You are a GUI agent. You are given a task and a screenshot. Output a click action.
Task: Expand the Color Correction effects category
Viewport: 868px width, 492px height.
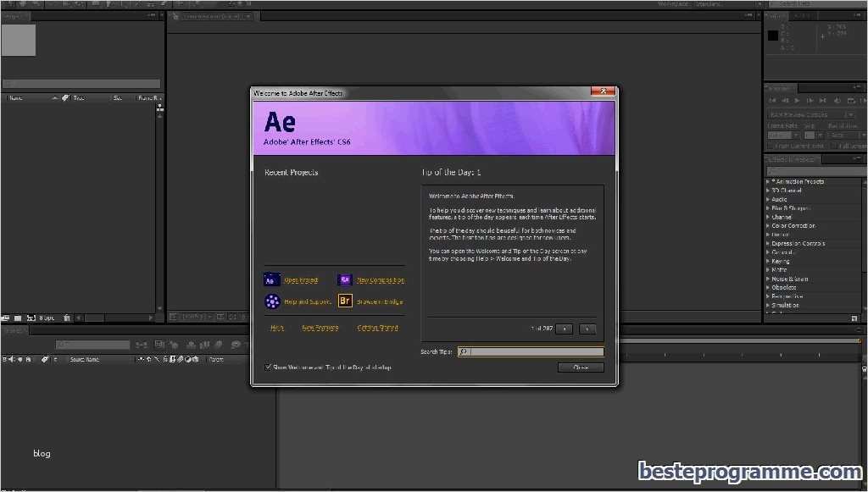point(770,226)
